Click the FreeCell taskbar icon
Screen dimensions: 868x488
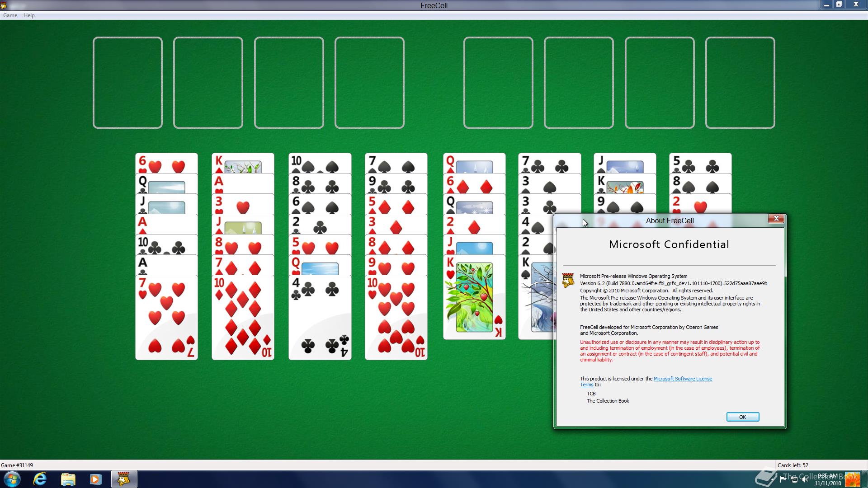(x=124, y=479)
